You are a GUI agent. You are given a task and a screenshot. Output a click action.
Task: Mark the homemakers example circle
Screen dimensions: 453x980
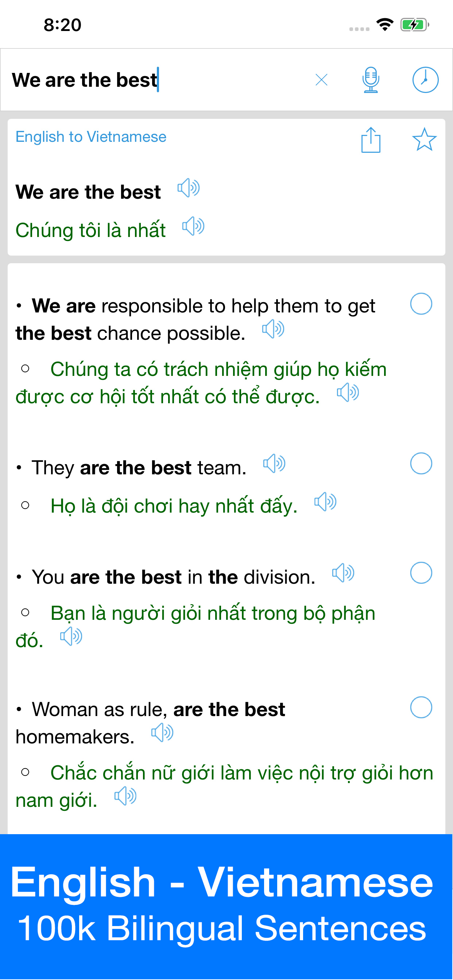[421, 707]
